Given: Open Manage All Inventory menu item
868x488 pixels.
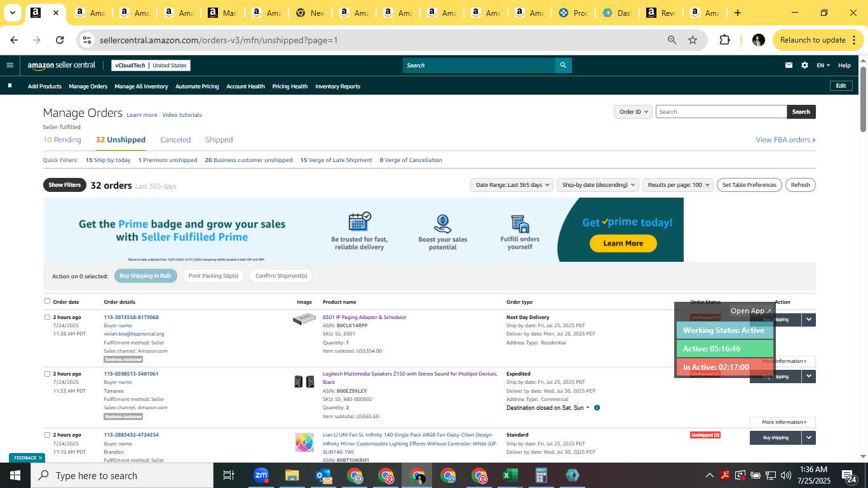Looking at the screenshot, I should [141, 86].
